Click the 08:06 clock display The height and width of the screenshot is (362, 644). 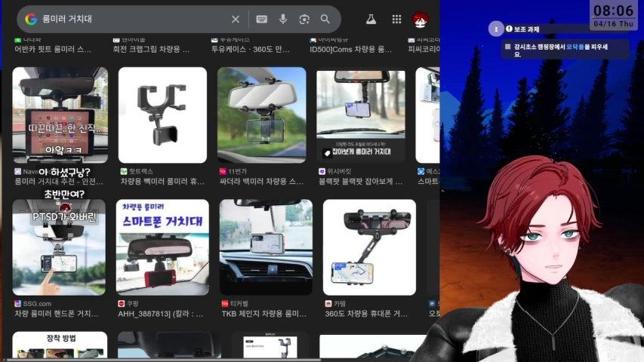coord(614,11)
